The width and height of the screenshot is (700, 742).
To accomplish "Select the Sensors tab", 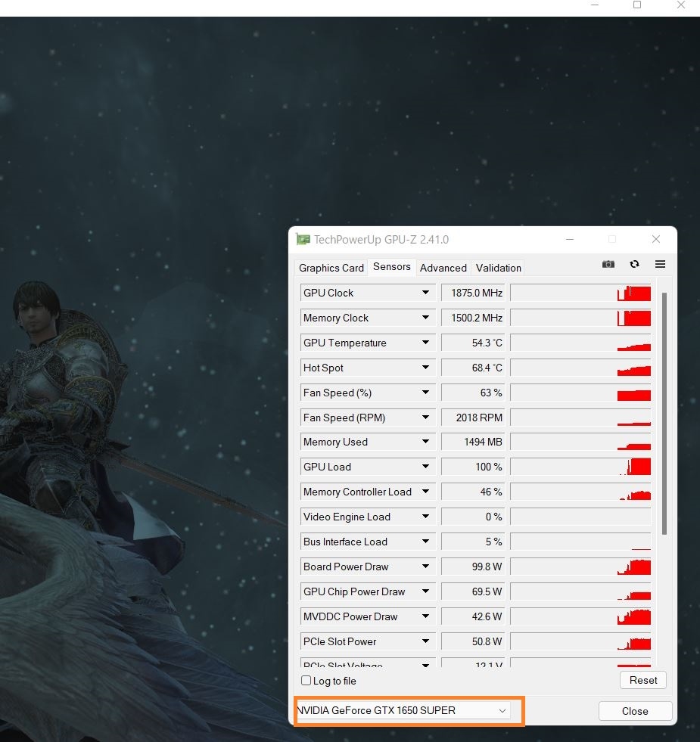I will tap(392, 266).
